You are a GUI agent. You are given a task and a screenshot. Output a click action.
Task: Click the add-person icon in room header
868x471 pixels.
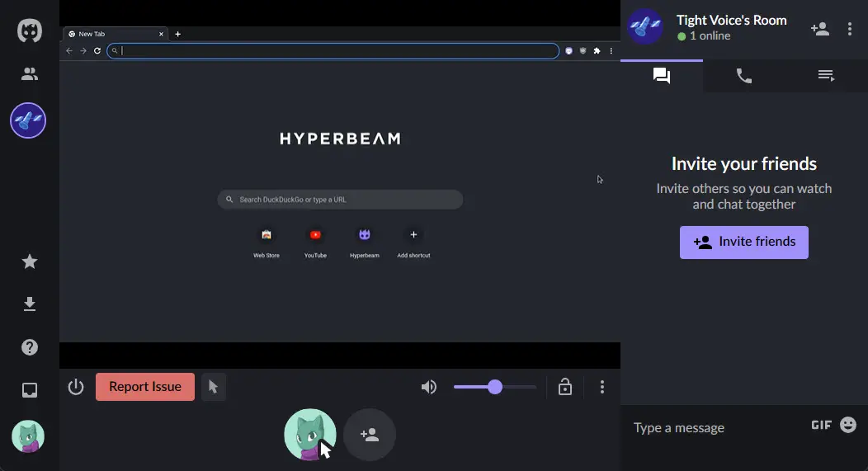[820, 29]
